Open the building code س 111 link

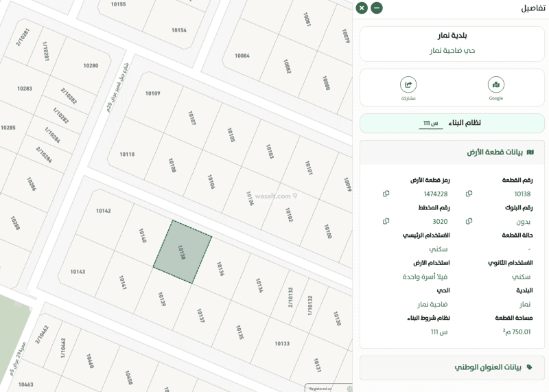(431, 124)
